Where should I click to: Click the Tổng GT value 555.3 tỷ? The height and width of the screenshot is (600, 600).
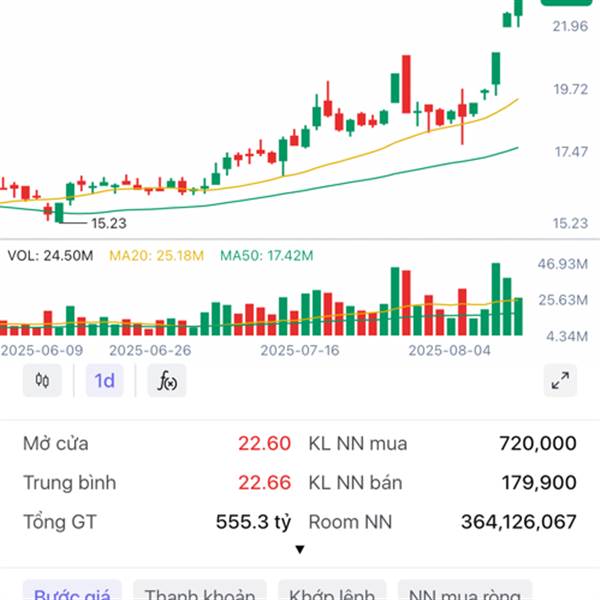tap(253, 522)
